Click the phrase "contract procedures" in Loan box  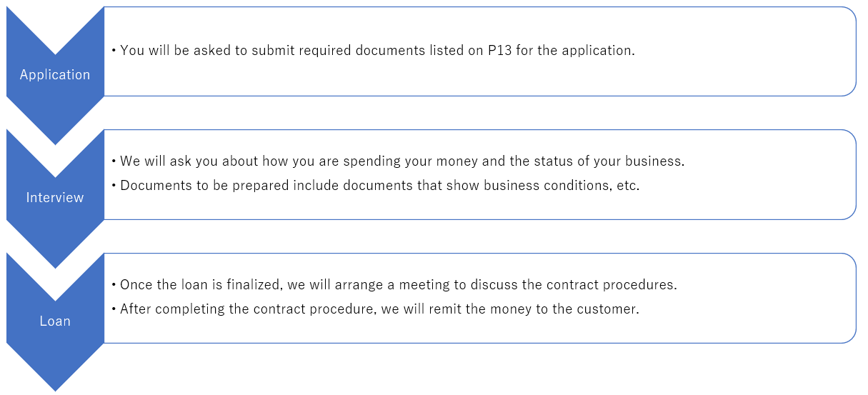pyautogui.click(x=612, y=285)
